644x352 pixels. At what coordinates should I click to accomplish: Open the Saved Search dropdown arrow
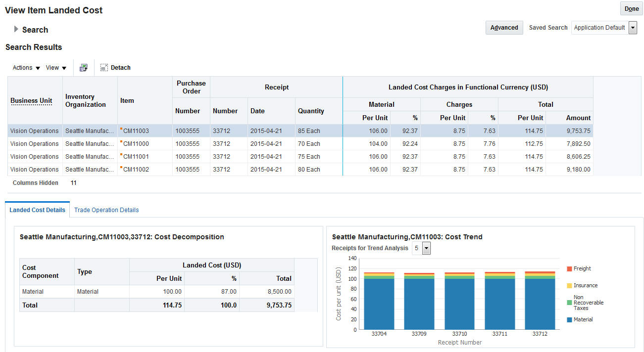click(x=633, y=28)
